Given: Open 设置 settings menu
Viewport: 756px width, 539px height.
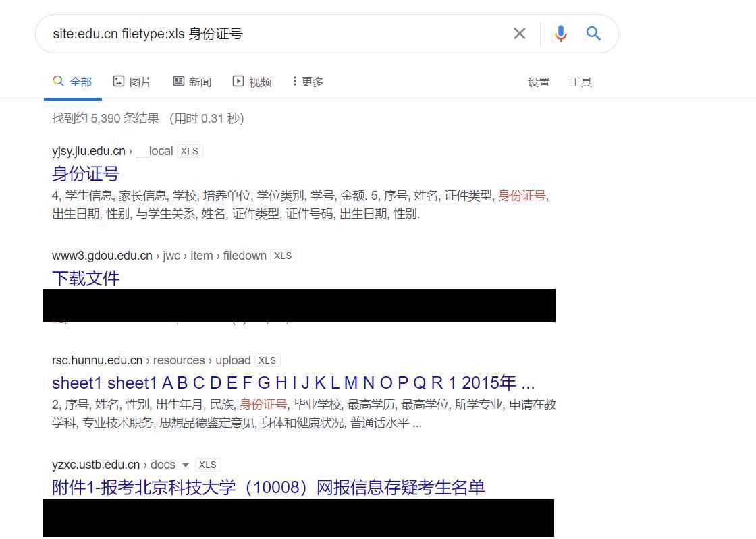Looking at the screenshot, I should (x=539, y=82).
